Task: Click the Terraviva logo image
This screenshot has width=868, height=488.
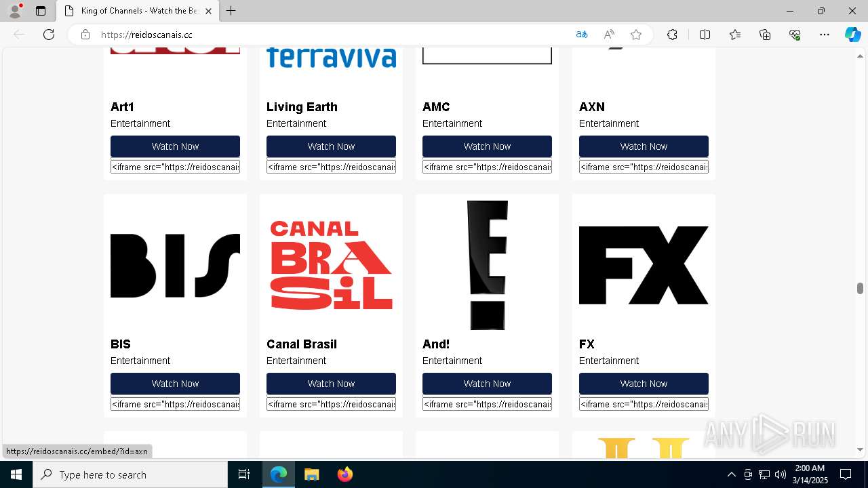Action: click(331, 58)
